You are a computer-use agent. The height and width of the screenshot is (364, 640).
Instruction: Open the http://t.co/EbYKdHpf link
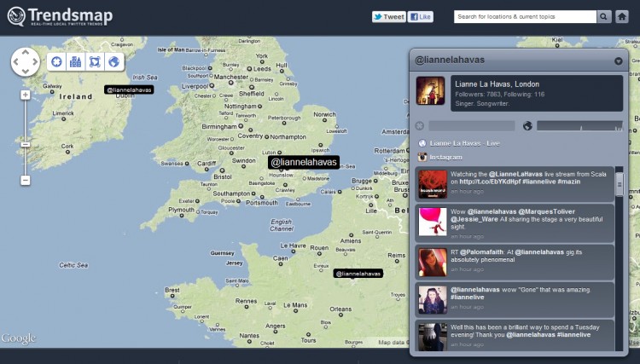point(490,182)
